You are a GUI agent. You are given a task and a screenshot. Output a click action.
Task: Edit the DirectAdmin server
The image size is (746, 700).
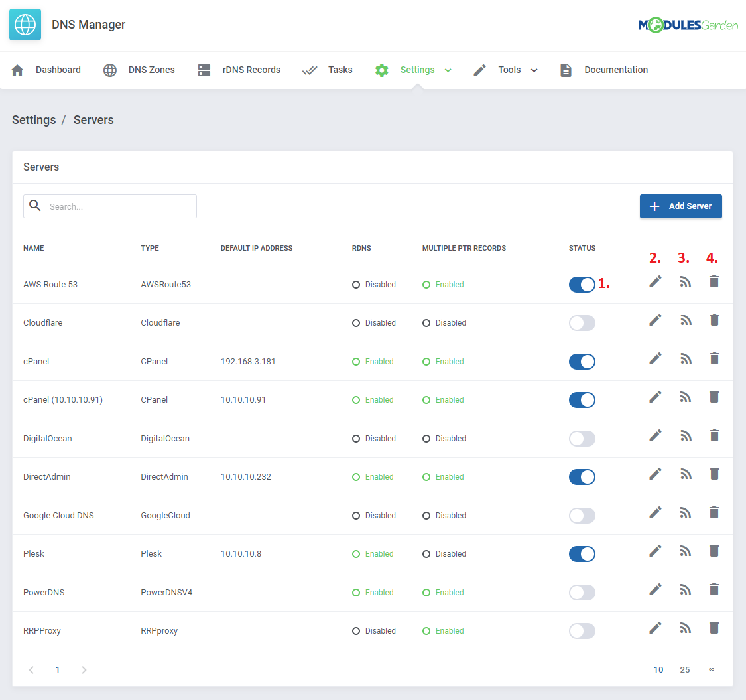tap(655, 474)
